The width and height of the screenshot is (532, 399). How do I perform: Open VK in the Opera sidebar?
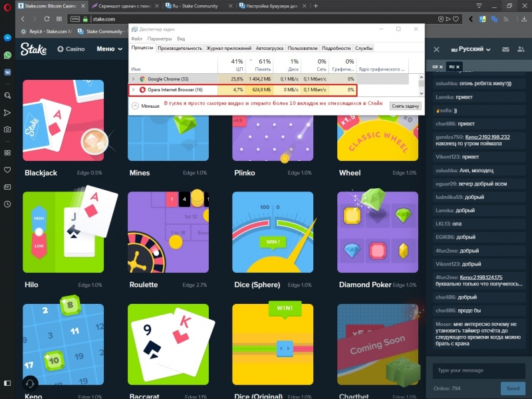7,72
